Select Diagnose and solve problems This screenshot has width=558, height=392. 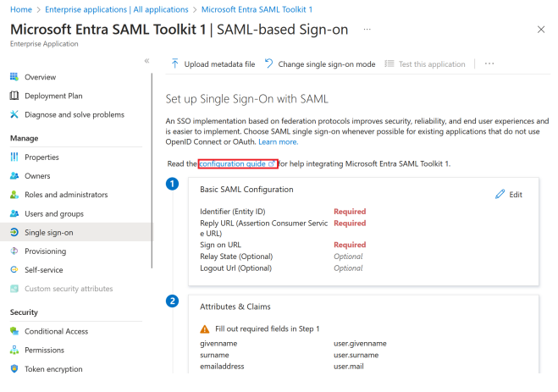pyautogui.click(x=75, y=114)
